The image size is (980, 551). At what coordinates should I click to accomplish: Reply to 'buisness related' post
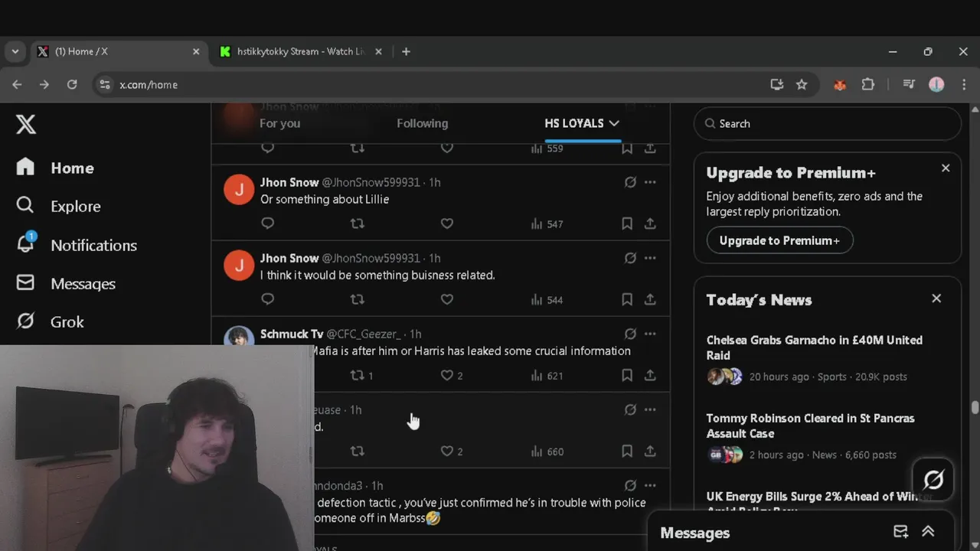267,299
